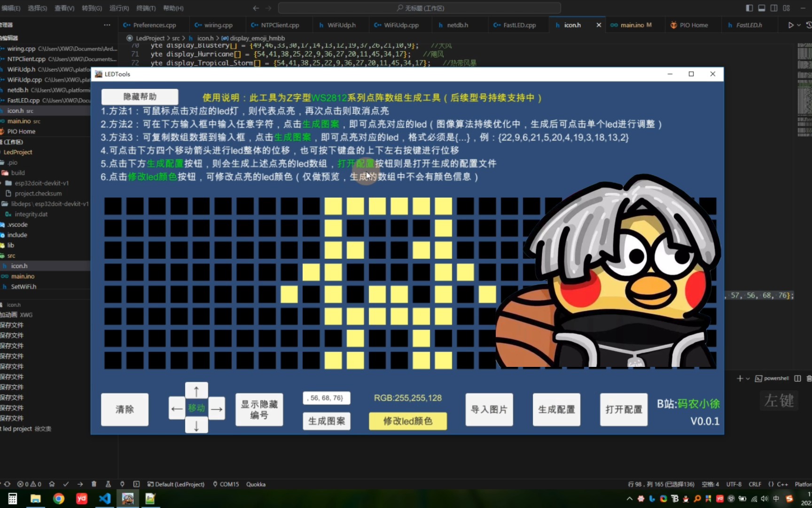
Task: Open Google Chrome from the taskbar
Action: click(59, 499)
